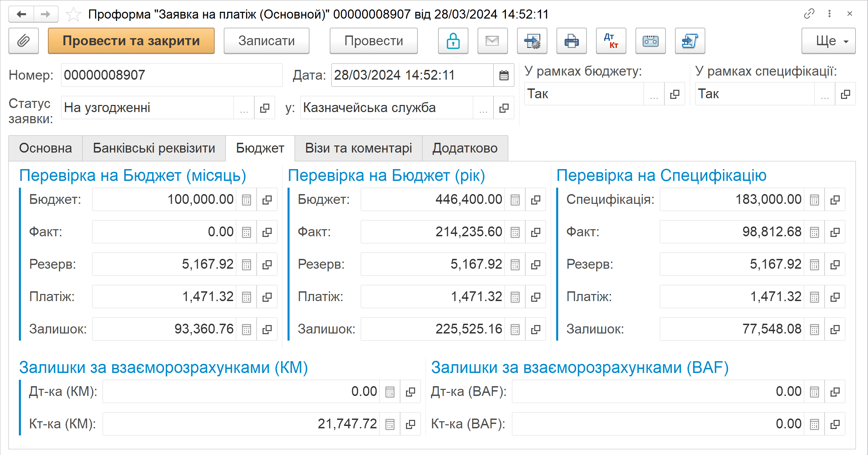This screenshot has width=868, height=455.
Task: Click the envelope email toolbar icon
Action: click(492, 41)
